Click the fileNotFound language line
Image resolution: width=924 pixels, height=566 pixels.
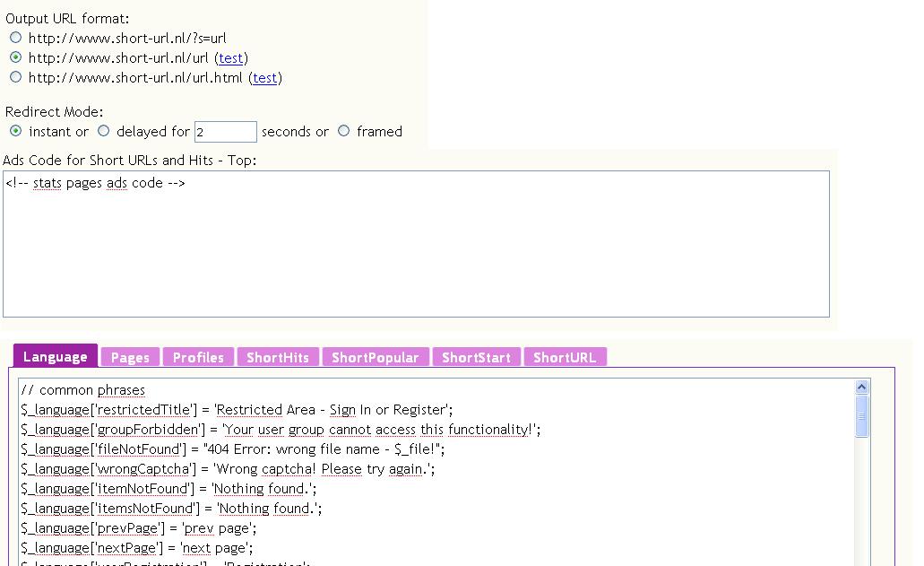233,449
